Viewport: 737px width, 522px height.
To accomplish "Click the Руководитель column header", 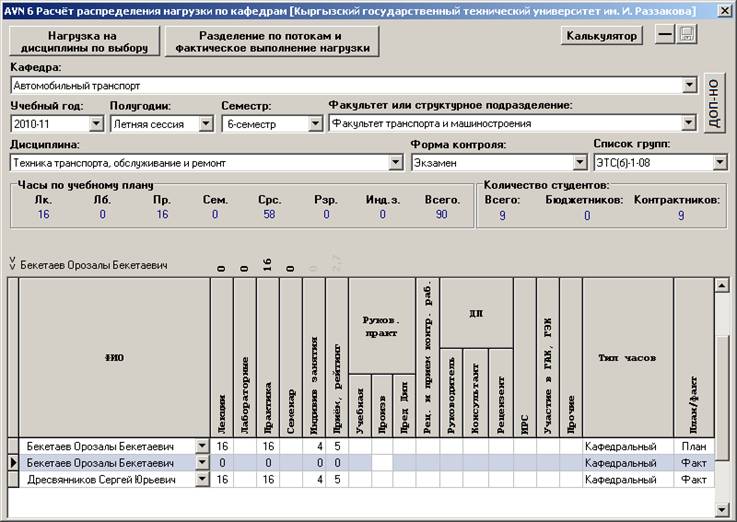I will tap(451, 393).
